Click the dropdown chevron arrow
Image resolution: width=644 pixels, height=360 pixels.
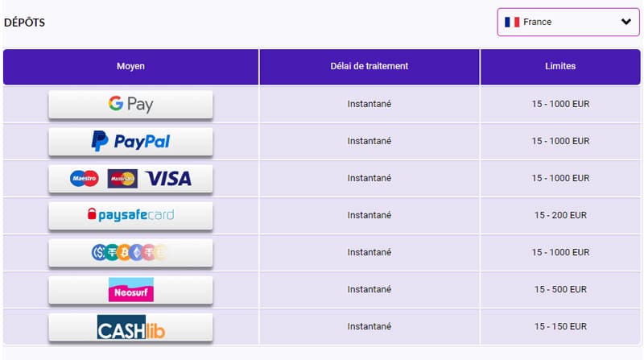[x=626, y=22]
